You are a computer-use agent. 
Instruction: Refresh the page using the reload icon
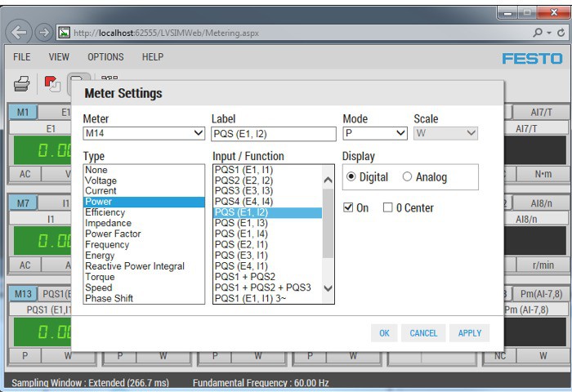[x=561, y=33]
